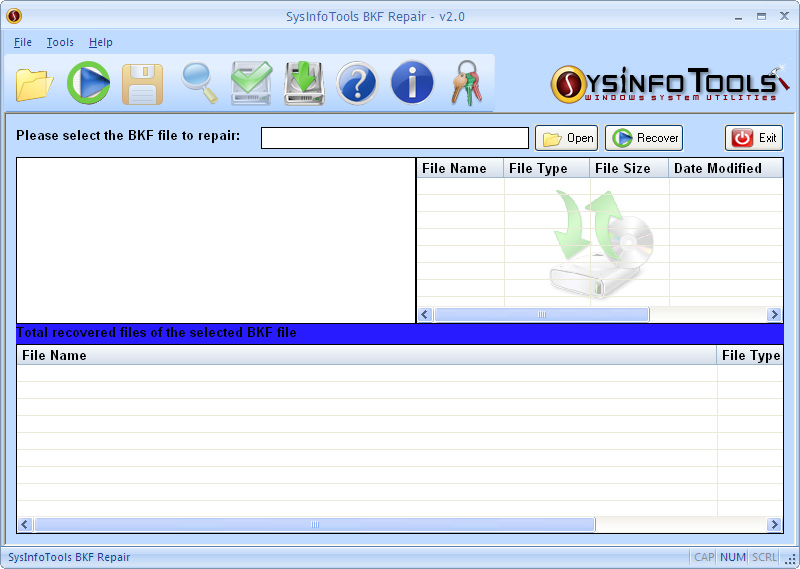Click the window resize grip in status bar
Screen dimensions: 800x569
point(790,560)
